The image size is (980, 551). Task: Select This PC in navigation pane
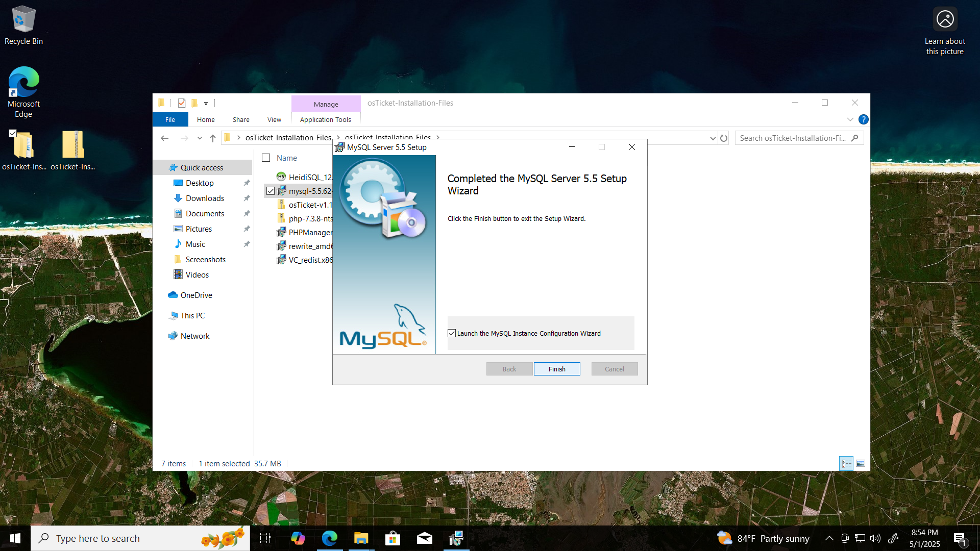192,315
